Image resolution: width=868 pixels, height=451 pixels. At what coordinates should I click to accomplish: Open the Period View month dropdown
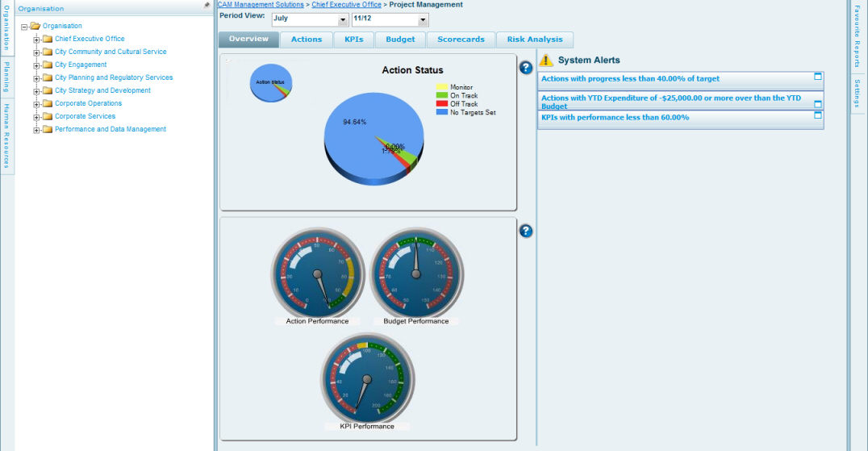[x=343, y=19]
